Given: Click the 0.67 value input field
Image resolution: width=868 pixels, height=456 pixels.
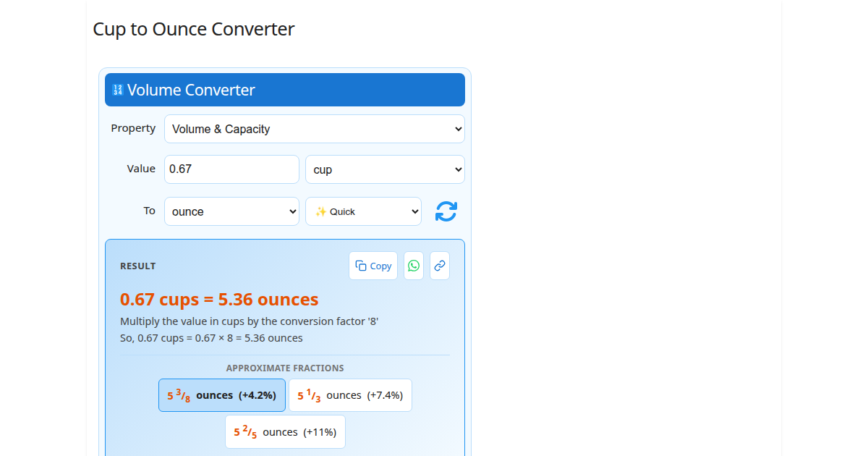Looking at the screenshot, I should click(x=231, y=169).
